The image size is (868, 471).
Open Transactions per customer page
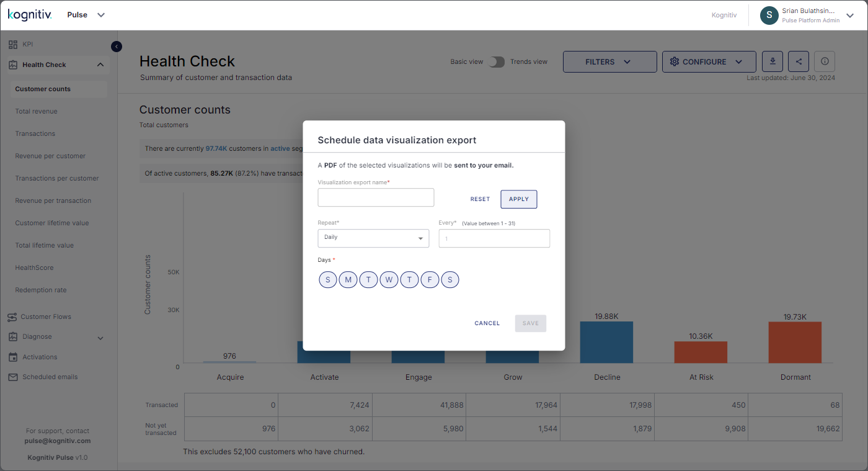pos(57,179)
